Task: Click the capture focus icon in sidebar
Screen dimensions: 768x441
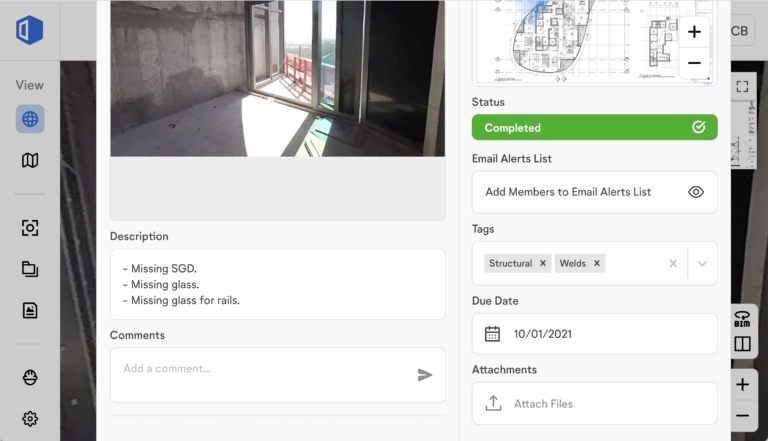Action: pos(30,228)
